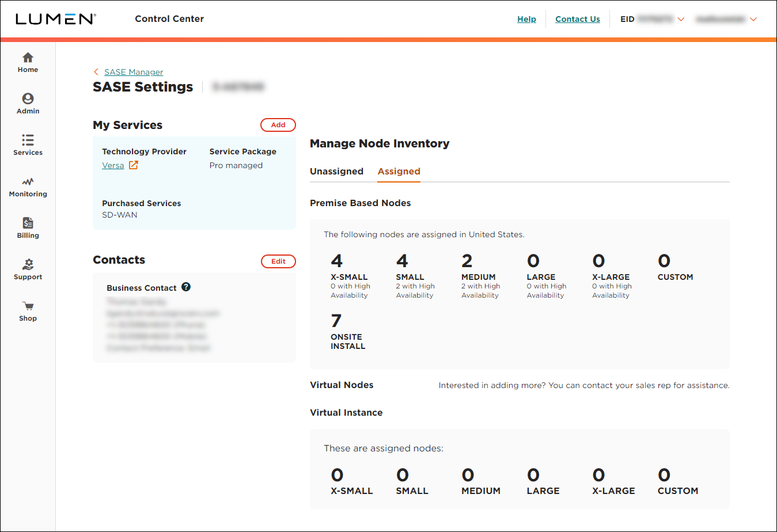Open the Versa technology provider link
This screenshot has width=777, height=532.
point(113,165)
